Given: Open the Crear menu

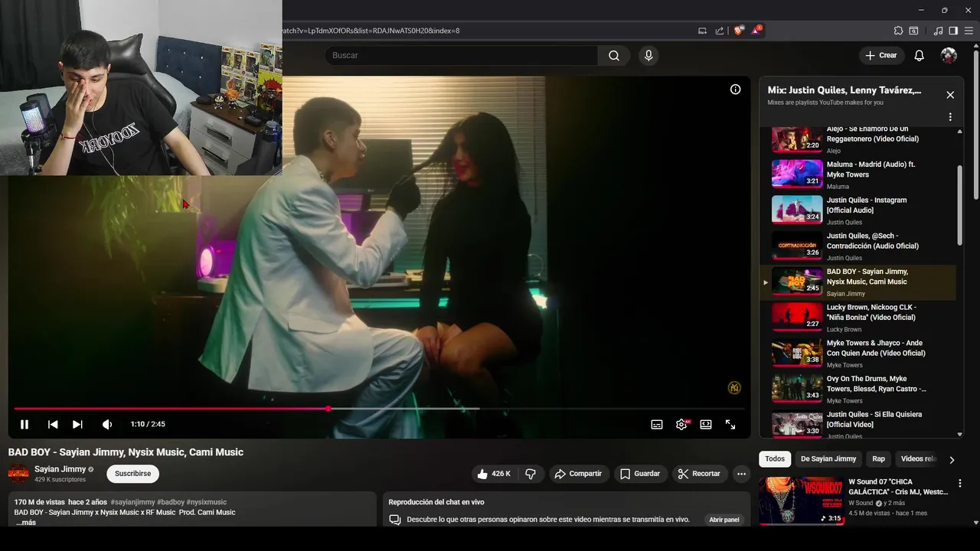Looking at the screenshot, I should coord(881,55).
